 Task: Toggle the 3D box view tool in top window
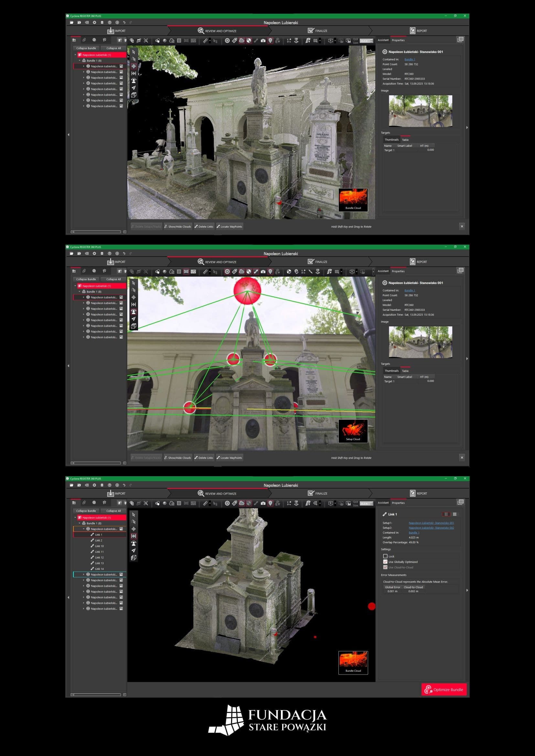pyautogui.click(x=134, y=95)
